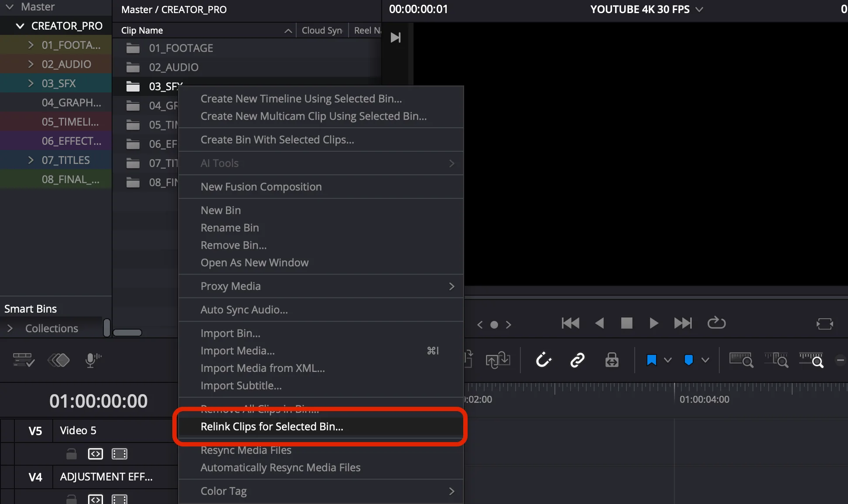Toggle linked selection chain icon
This screenshot has width=848, height=504.
click(578, 360)
